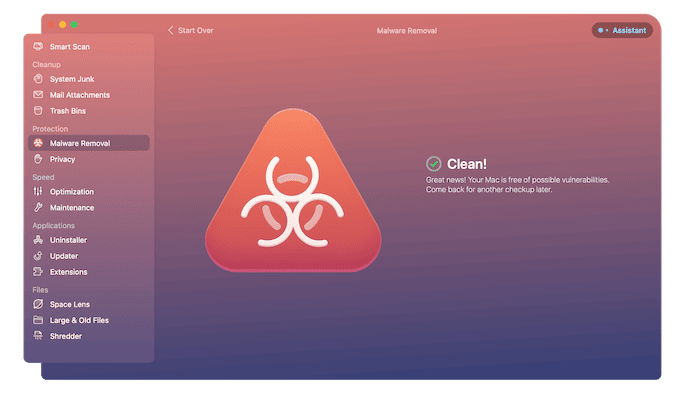Click the Space Lens icon
Viewport: 681px width, 400px height.
[38, 304]
